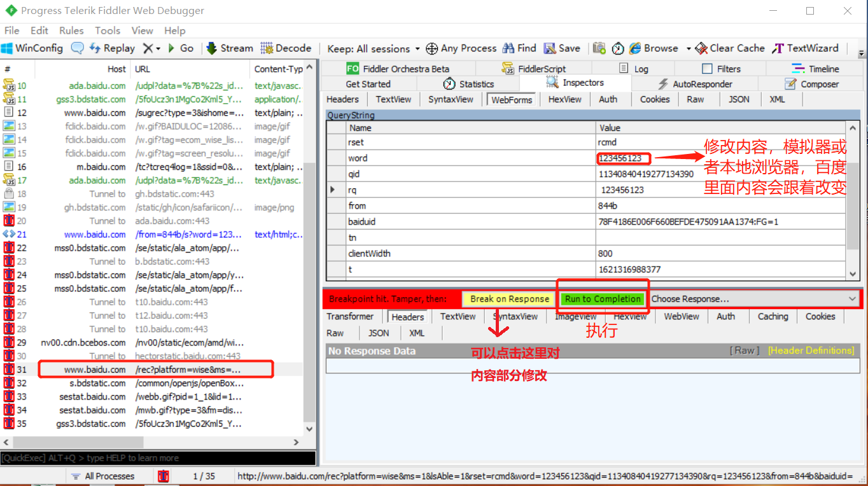Open the Help menu
Screen dimensions: 868x486
tap(174, 31)
